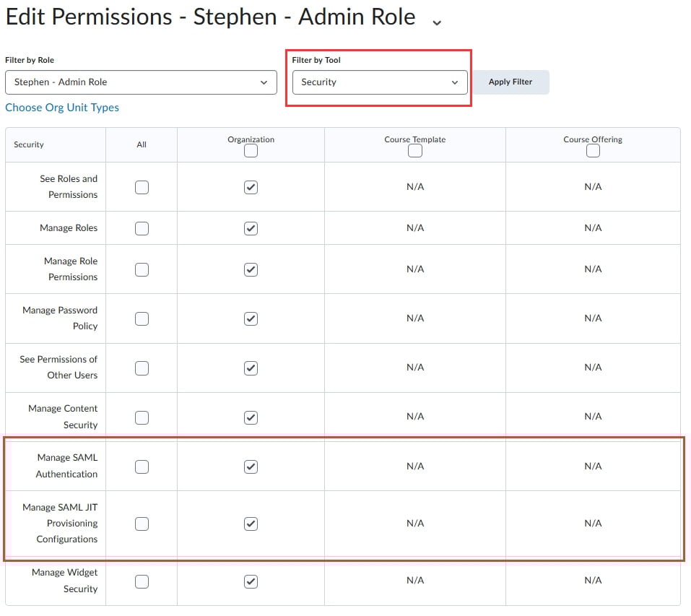
Task: Open the Choose Org Unit Types link
Action: tap(62, 108)
